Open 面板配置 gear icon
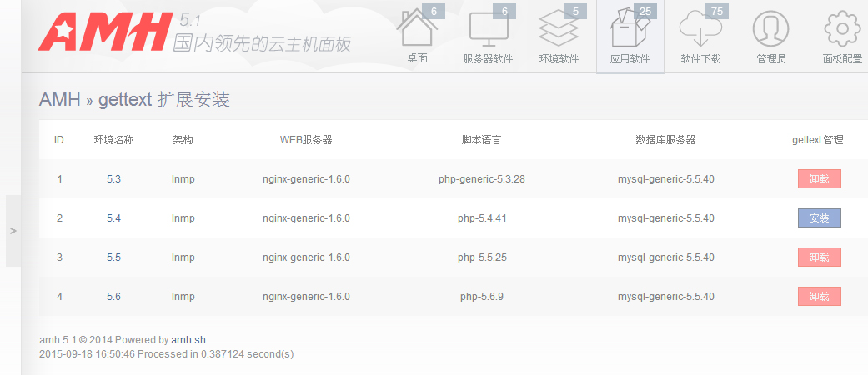The width and height of the screenshot is (868, 375). click(x=842, y=33)
